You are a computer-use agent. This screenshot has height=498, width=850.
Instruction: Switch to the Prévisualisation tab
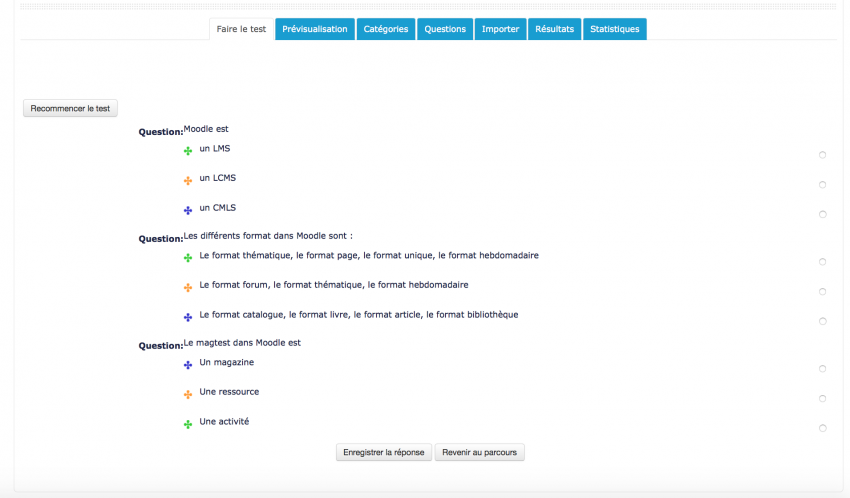pyautogui.click(x=315, y=29)
